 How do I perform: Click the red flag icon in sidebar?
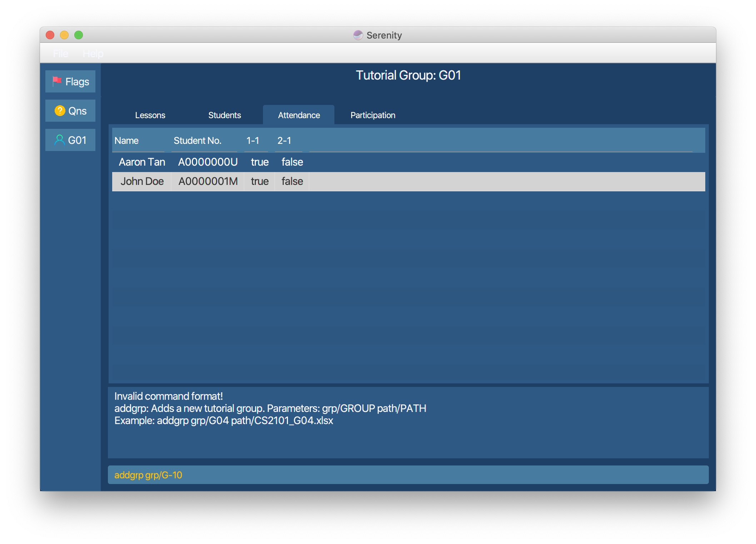pyautogui.click(x=57, y=81)
